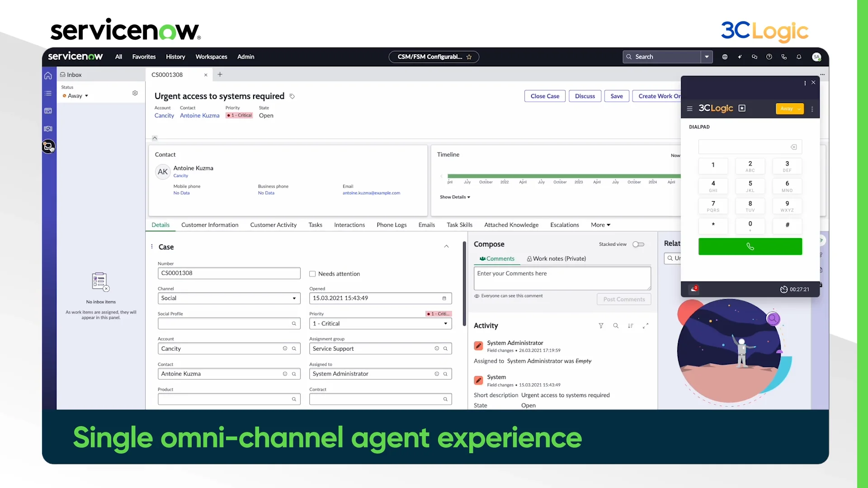Screen dimensions: 868x488
Task: Toggle the Stacked view switch
Action: click(638, 244)
